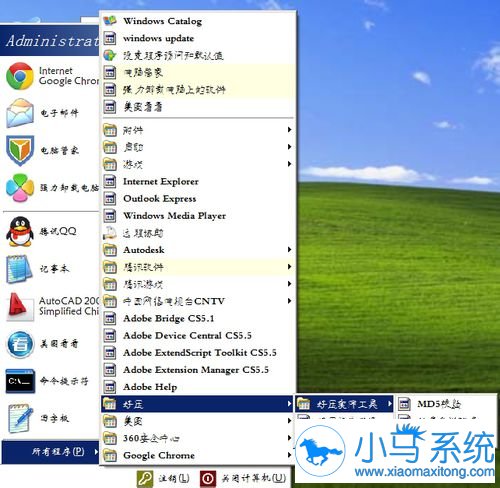Open the 好压实用工具 submenu folder
Image resolution: width=500 pixels, height=488 pixels.
(344, 404)
